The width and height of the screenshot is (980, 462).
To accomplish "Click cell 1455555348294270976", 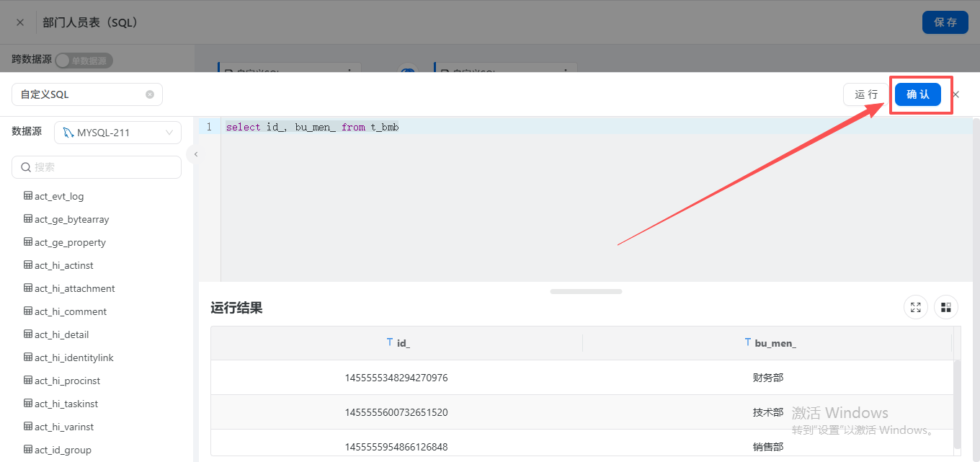I will [396, 378].
